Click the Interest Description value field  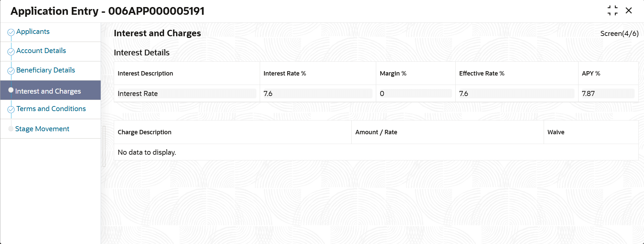(186, 94)
